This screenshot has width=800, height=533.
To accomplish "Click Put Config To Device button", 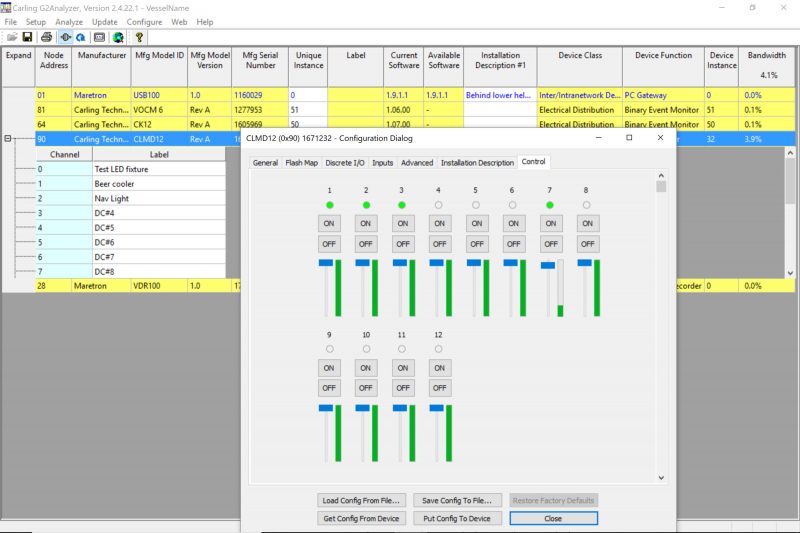I will point(457,518).
